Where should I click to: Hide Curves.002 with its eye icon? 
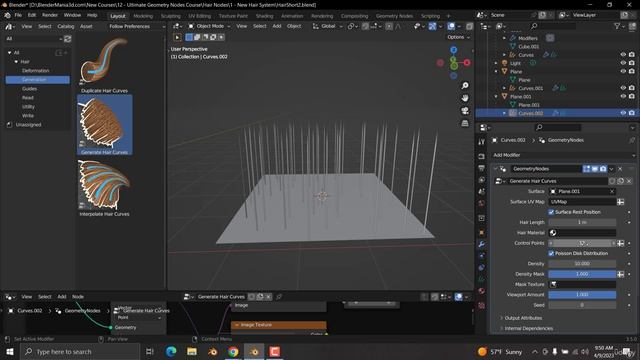623,113
